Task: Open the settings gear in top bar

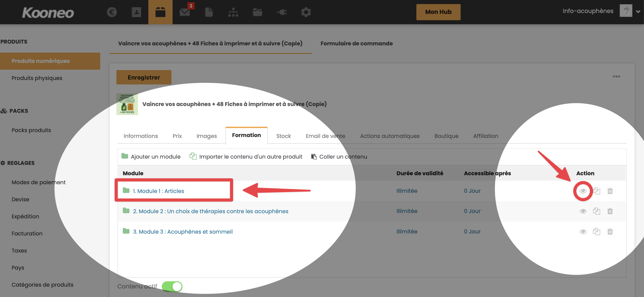Action: tap(306, 12)
